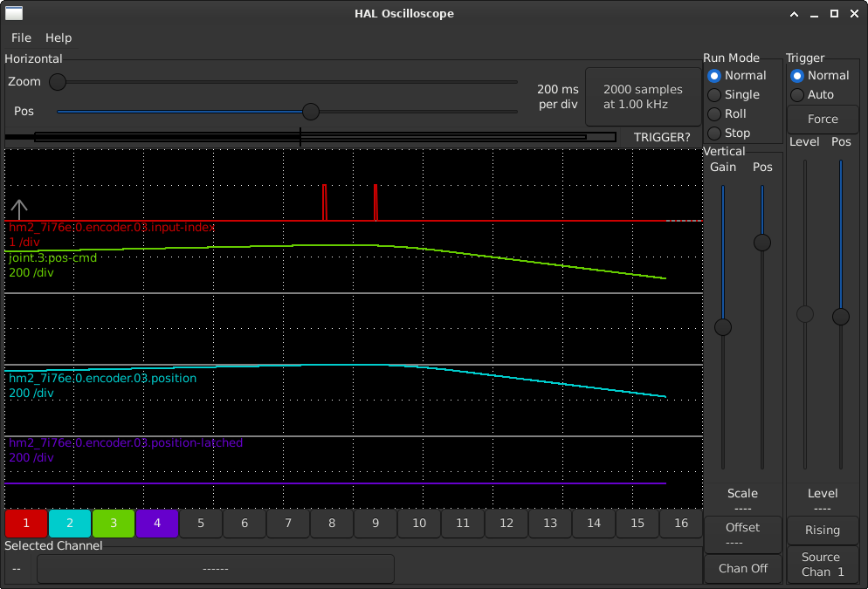
Task: Click the horizontal Zoom slider handle
Action: point(58,82)
